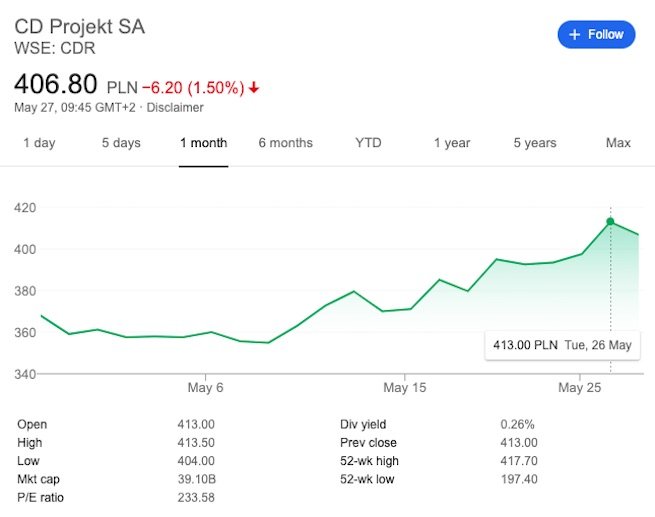Viewport: 655px width, 517px height.
Task: Click the 420 y-axis label
Action: (x=25, y=208)
